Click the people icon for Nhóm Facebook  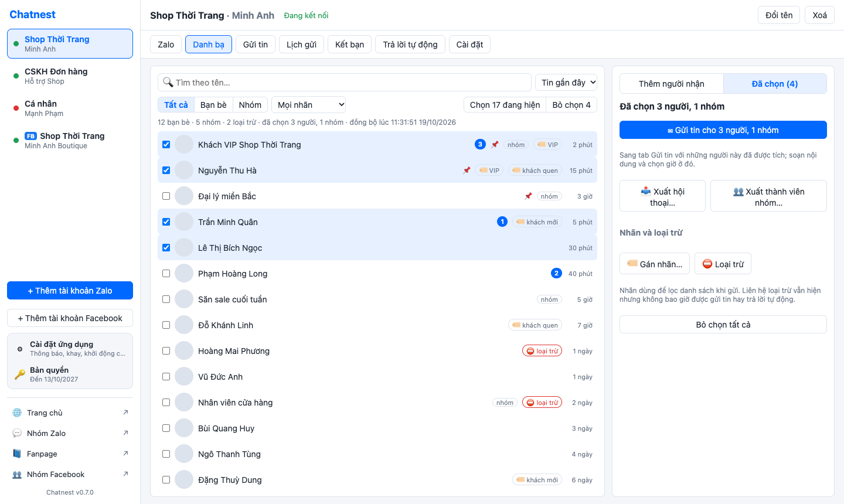(x=17, y=474)
